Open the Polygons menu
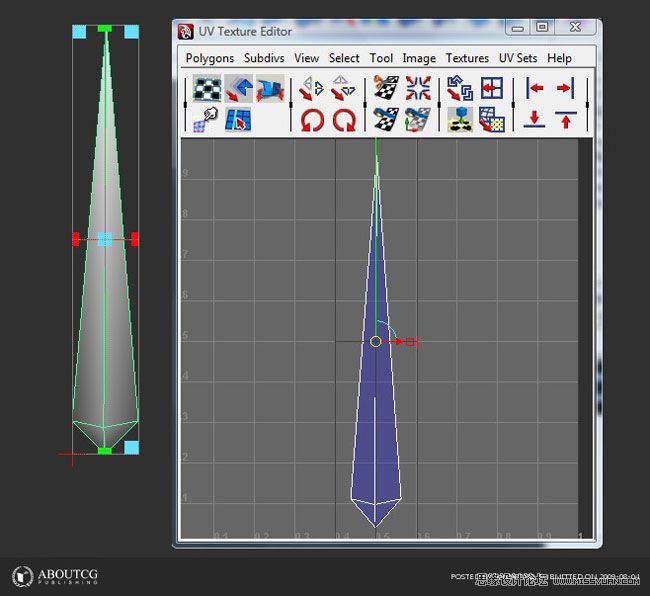 click(210, 58)
